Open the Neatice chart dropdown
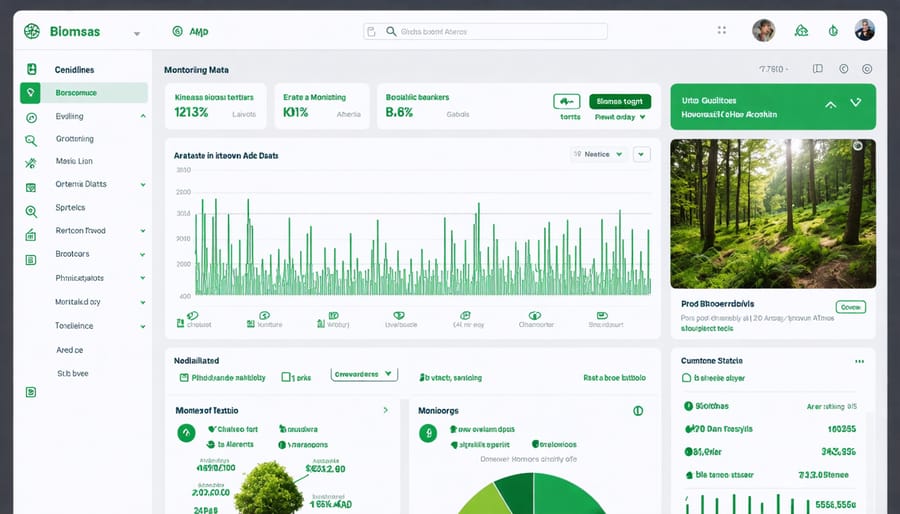This screenshot has width=900, height=514. [599, 154]
